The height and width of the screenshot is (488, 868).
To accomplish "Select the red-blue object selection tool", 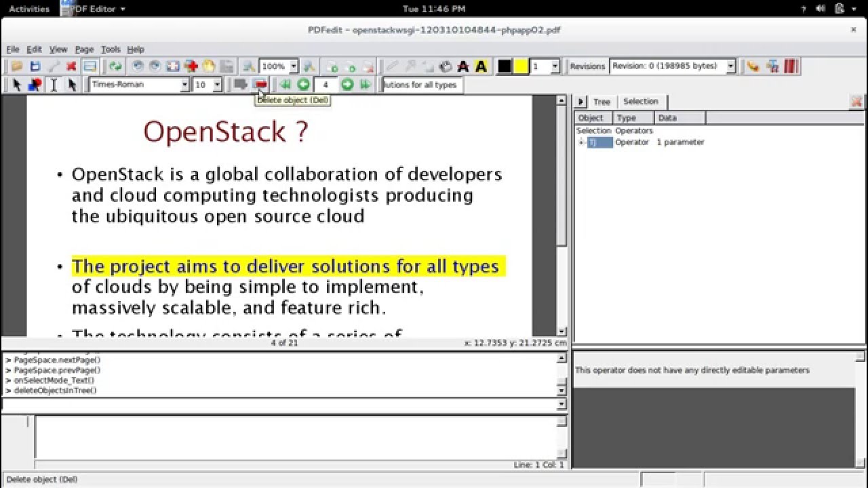I will click(x=35, y=85).
